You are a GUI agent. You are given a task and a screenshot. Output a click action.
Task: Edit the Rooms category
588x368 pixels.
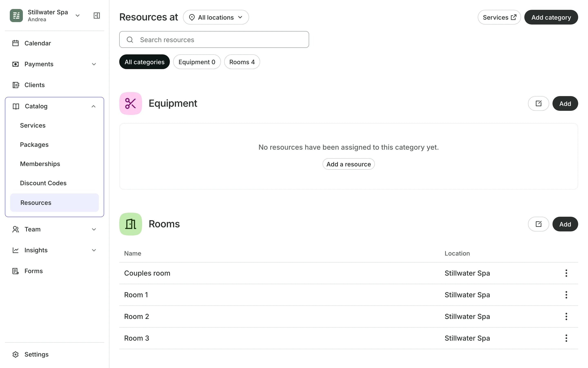pos(538,224)
